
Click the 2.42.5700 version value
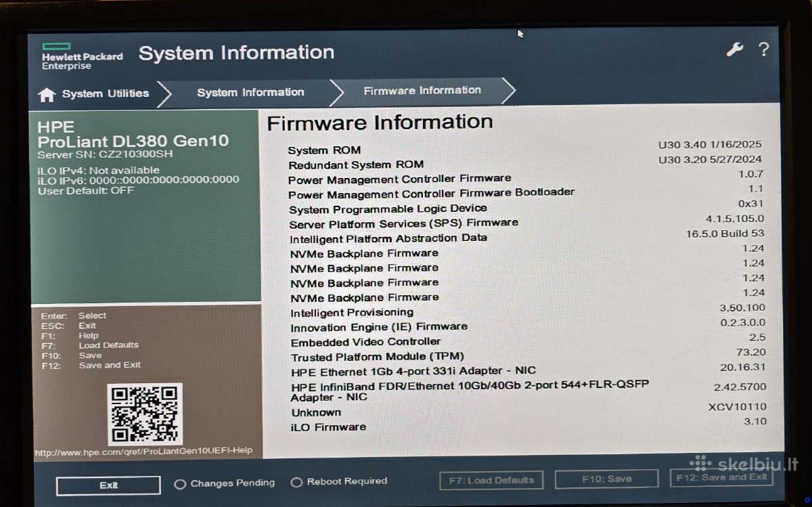coord(740,387)
